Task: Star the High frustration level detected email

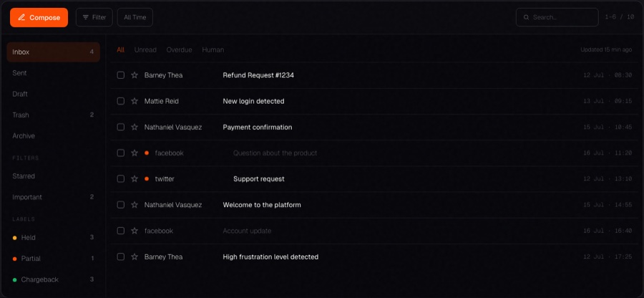Action: (x=135, y=256)
